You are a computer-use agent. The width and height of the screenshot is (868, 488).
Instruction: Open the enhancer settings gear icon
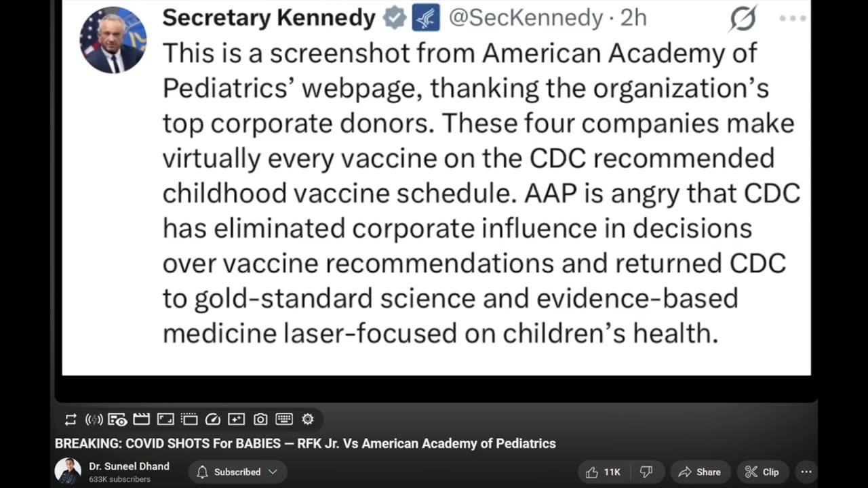point(308,420)
